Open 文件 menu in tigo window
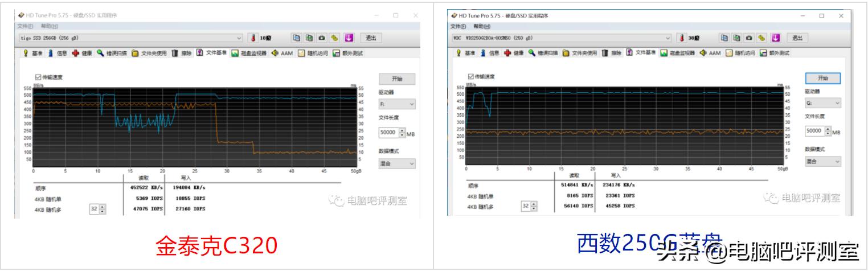Viewport: 868px width, 271px height. (25, 27)
